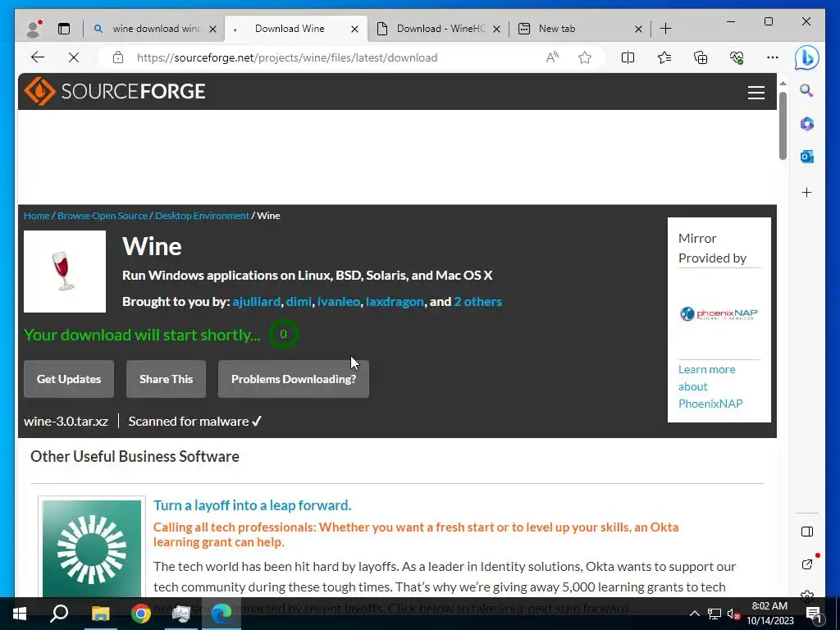The width and height of the screenshot is (840, 630).
Task: Open Edge Settings and more menu
Action: click(772, 57)
